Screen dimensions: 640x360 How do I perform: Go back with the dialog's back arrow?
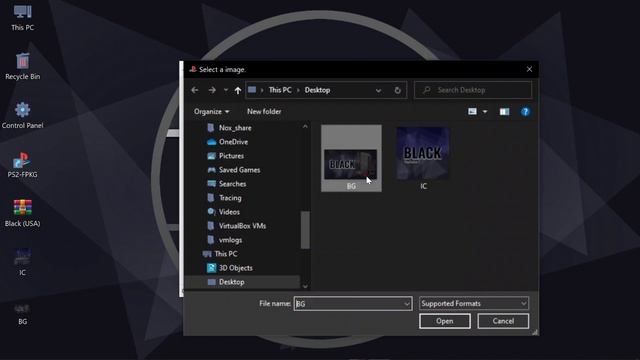[195, 90]
